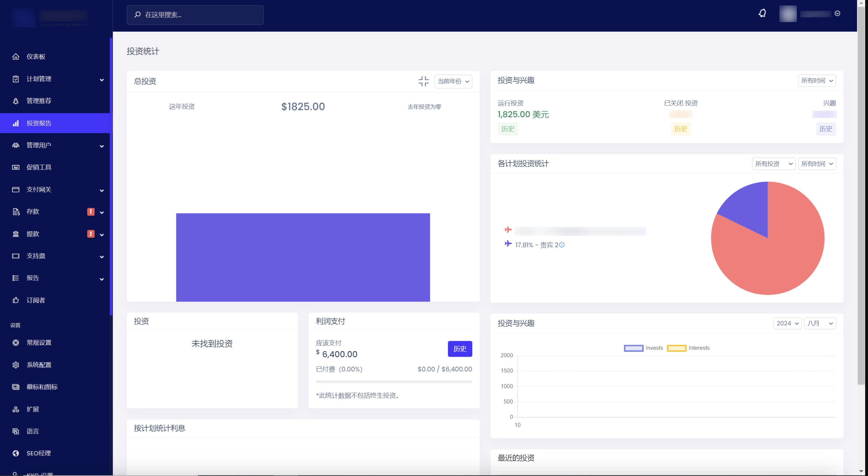Click the blue 历史 button in 利润支付
This screenshot has height=476, width=868.
[459, 349]
